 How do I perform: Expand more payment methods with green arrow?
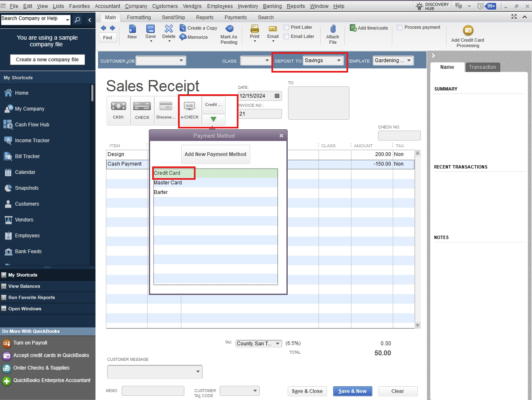coord(213,119)
